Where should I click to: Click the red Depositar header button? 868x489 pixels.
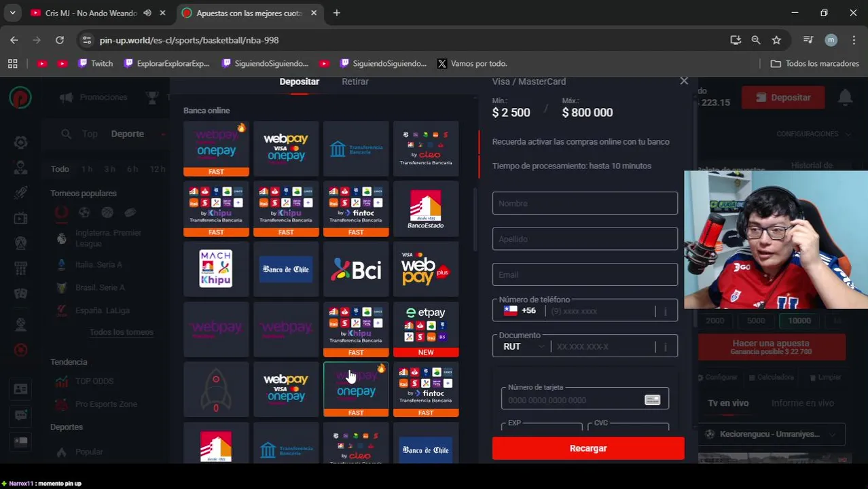(782, 97)
